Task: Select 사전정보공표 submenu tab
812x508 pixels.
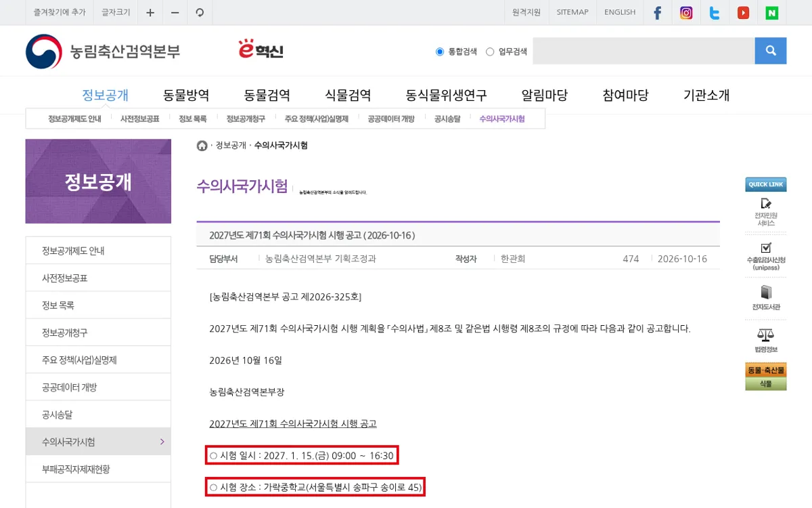Action: [140, 119]
